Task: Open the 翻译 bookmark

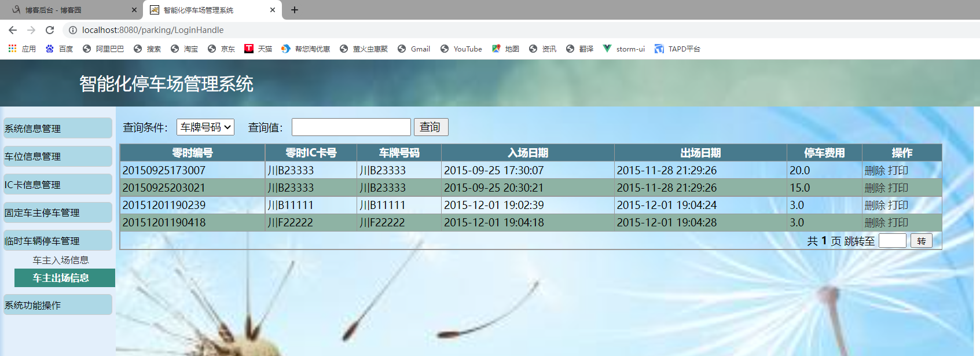Action: coord(579,49)
